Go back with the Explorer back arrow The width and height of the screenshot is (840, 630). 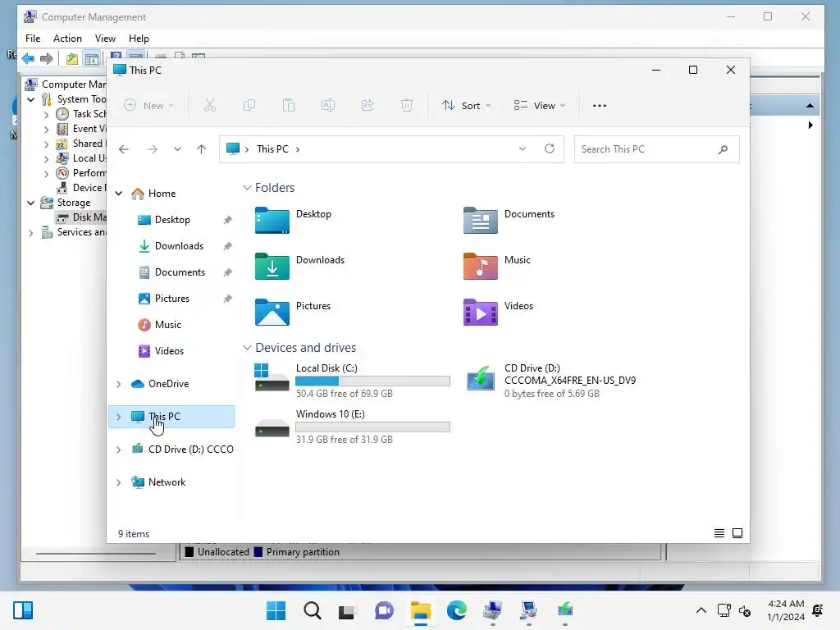[124, 149]
